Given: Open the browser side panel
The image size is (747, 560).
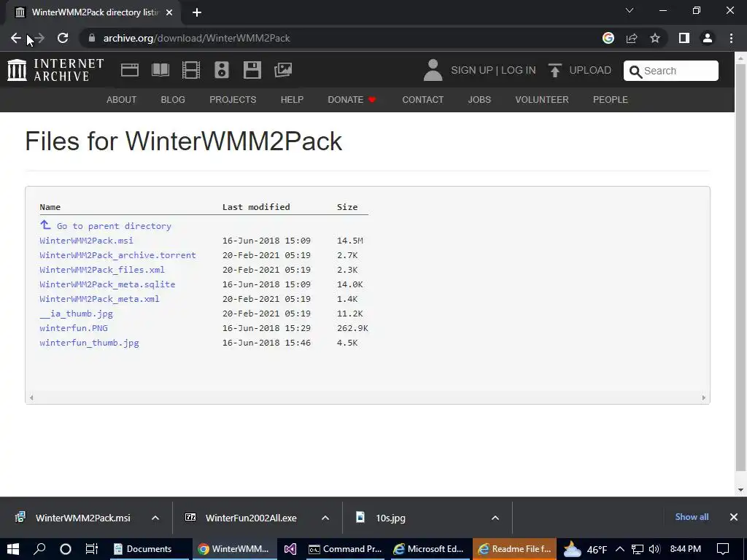Looking at the screenshot, I should click(684, 38).
